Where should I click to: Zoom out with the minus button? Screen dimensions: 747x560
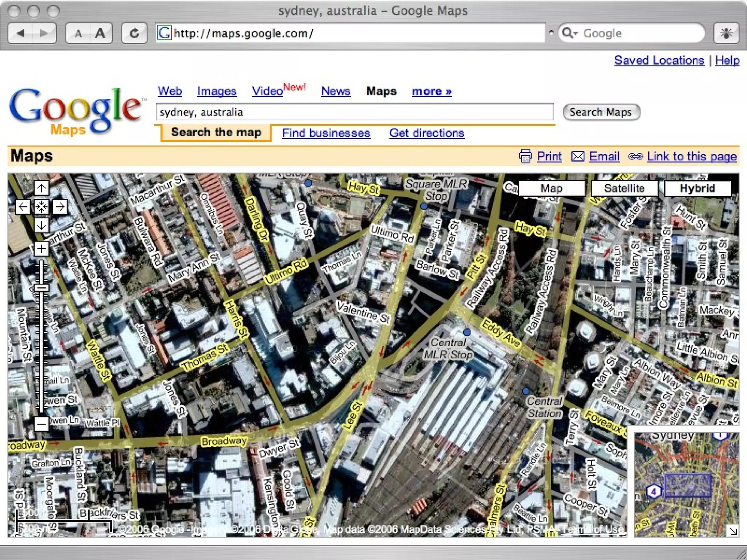41,424
